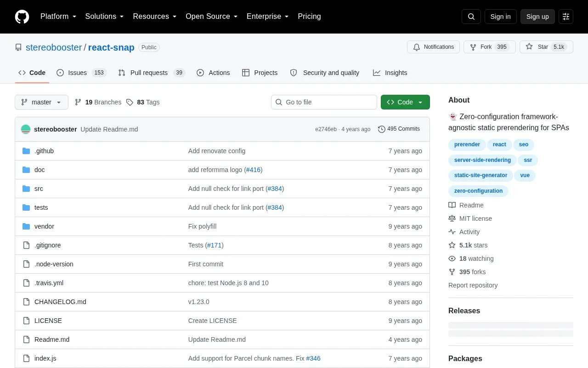This screenshot has height=368, width=588.
Task: Open the Report repository link
Action: (x=473, y=285)
